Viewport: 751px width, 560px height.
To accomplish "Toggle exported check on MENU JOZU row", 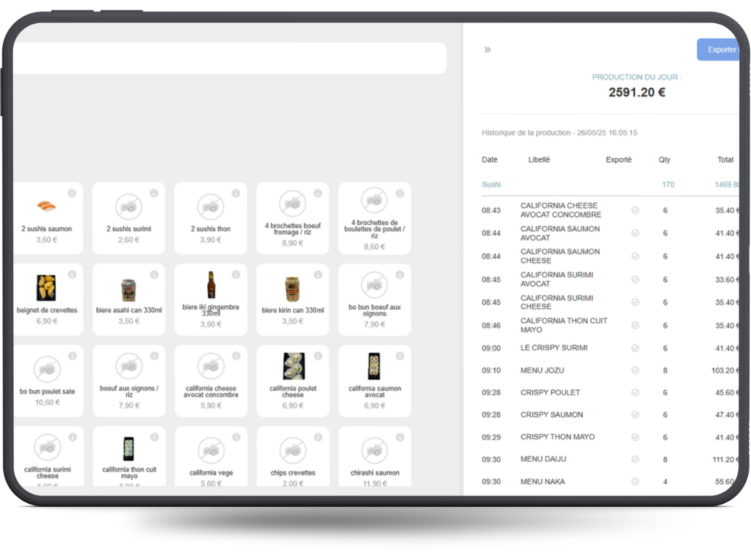I will point(635,370).
